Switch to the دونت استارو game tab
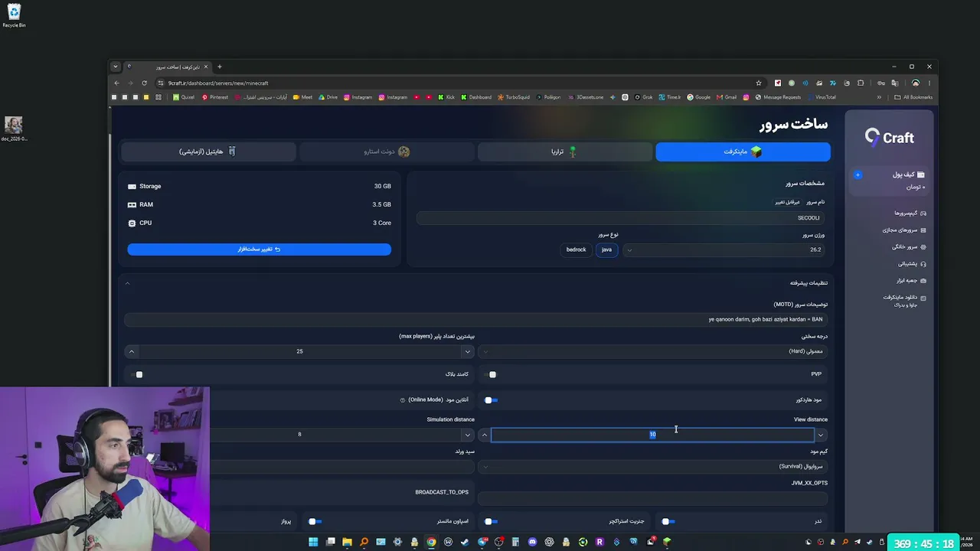 (x=387, y=152)
